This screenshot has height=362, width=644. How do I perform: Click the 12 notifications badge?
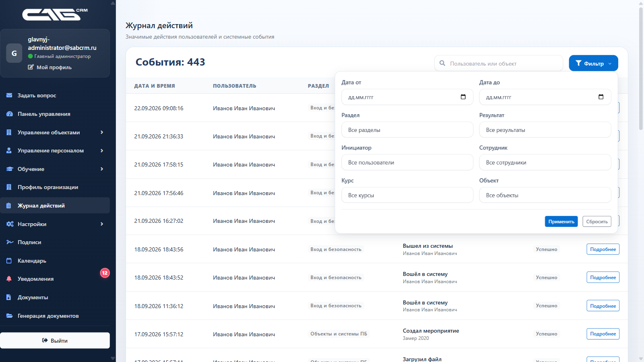tap(105, 273)
